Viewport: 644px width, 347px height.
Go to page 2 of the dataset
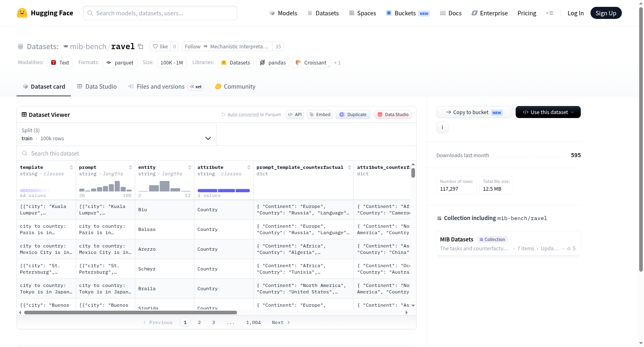(x=199, y=322)
